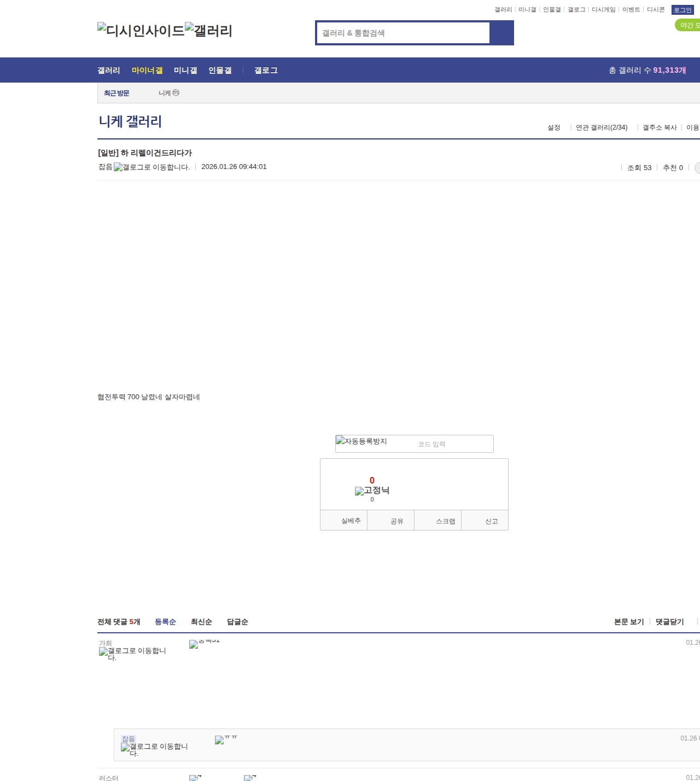Click the ㅠㅠ emoticon in the comment

(x=220, y=740)
